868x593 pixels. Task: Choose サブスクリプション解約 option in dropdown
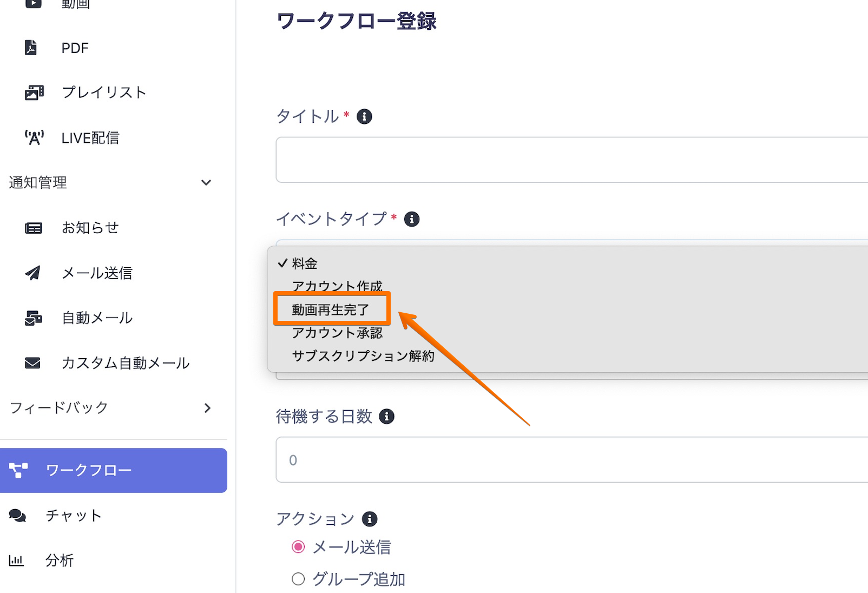point(363,356)
